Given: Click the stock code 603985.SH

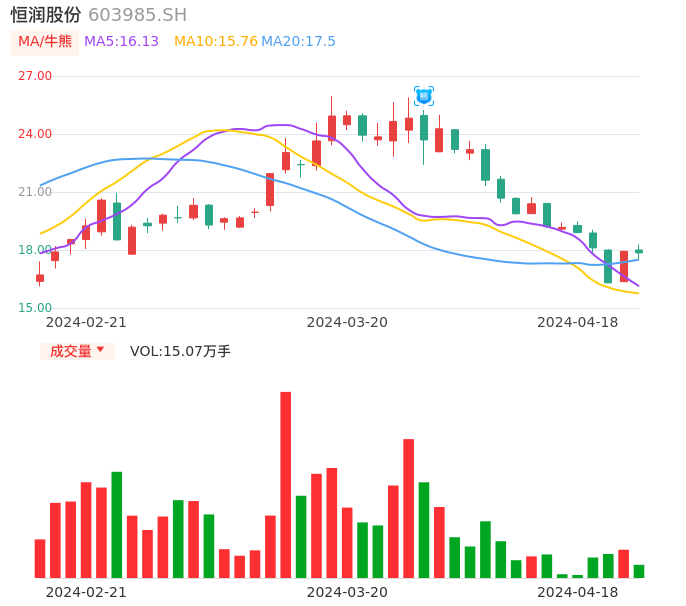Looking at the screenshot, I should 138,15.
